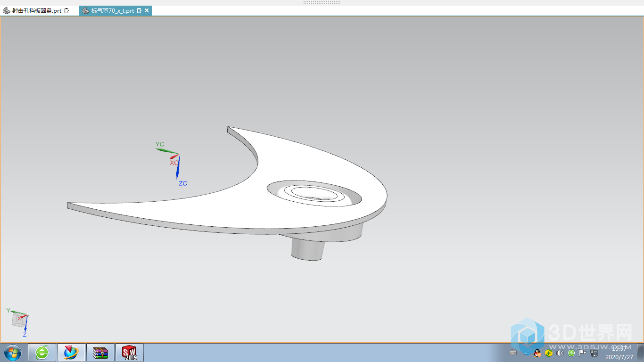Click the Show Desktop strip beside the clock
The width and height of the screenshot is (644, 362).
click(x=640, y=353)
